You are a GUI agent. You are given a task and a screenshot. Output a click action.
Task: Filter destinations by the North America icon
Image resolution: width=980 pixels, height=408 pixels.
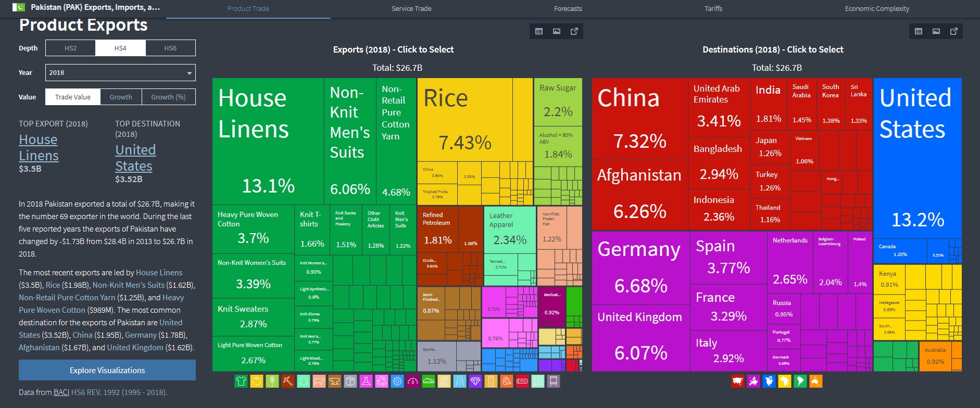(769, 381)
